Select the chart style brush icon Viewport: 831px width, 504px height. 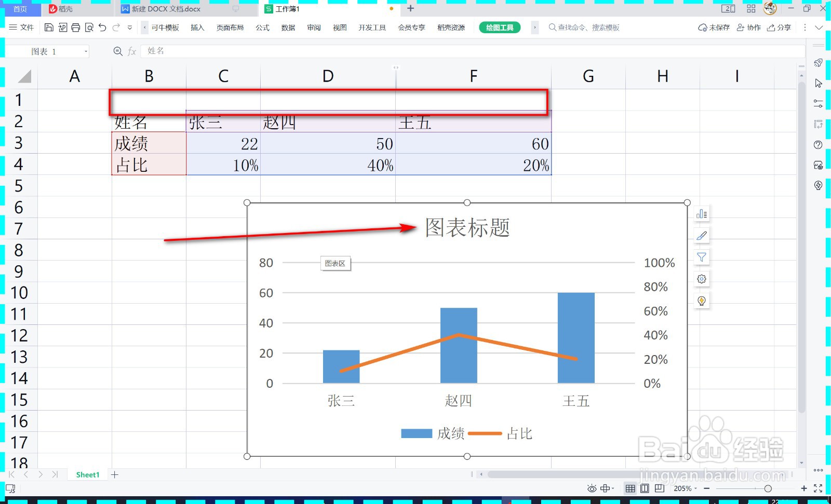701,235
